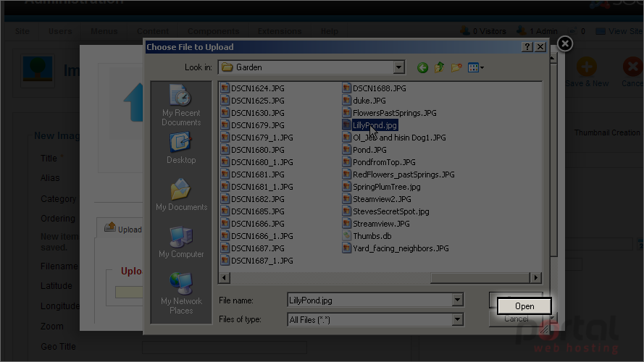Open My Documents in places bar

coord(181,195)
